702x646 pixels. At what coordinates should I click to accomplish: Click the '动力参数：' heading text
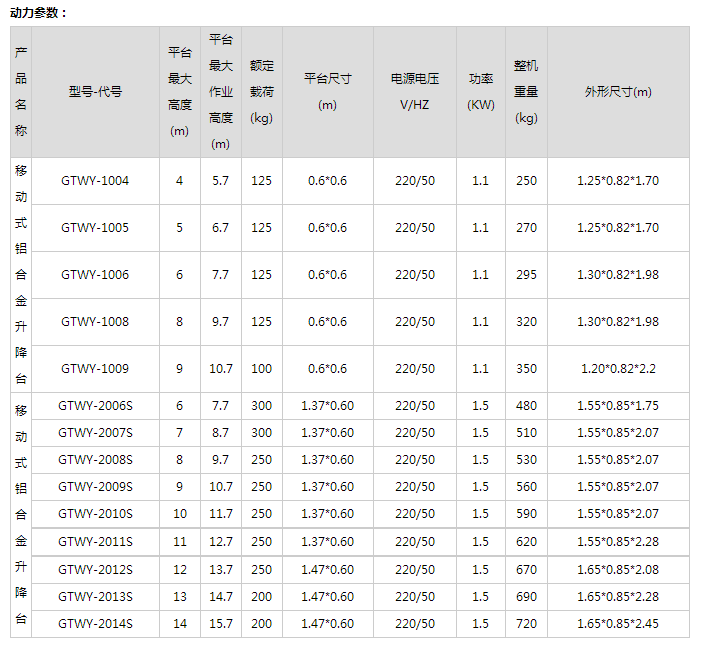pyautogui.click(x=38, y=13)
